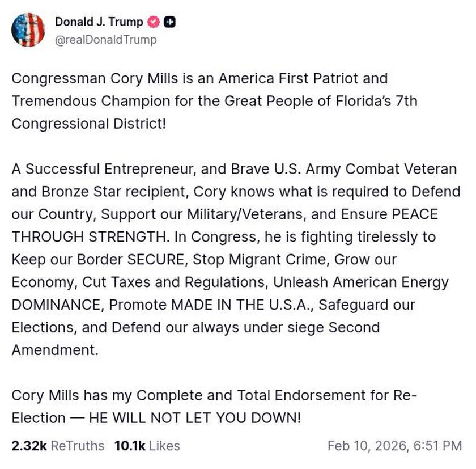Image resolution: width=476 pixels, height=469 pixels.
Task: Select the Truth+ badge beside the checkmark
Action: (168, 22)
